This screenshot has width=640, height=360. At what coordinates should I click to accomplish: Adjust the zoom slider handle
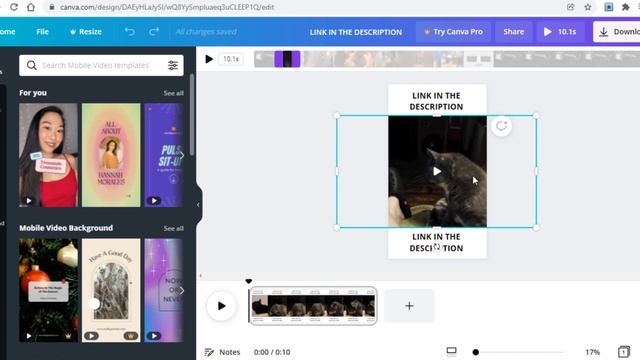[x=476, y=352]
